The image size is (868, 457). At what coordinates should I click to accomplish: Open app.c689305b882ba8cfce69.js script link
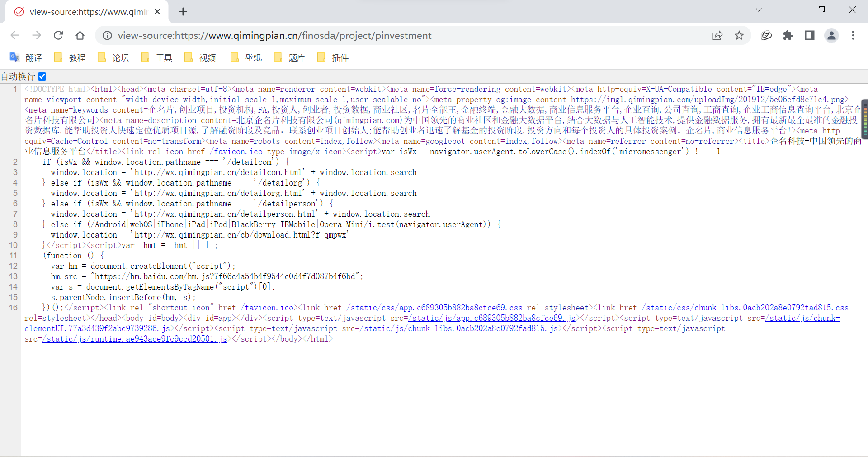coord(492,318)
